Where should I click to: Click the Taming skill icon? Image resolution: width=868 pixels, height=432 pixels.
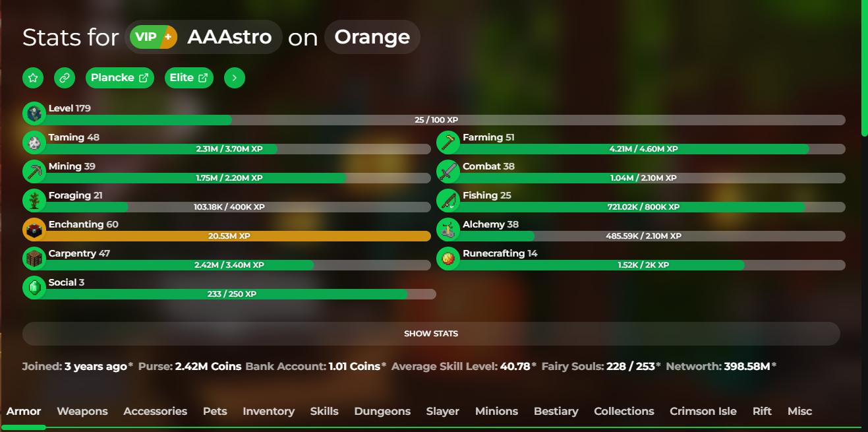point(34,142)
